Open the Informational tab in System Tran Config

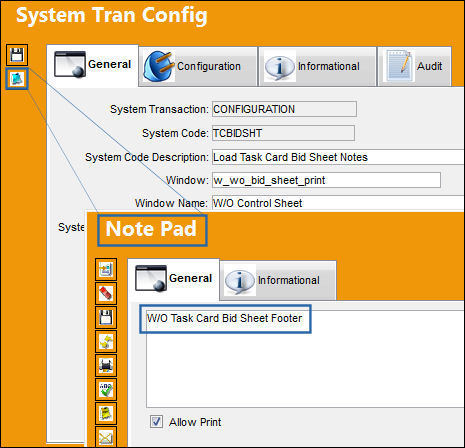317,67
